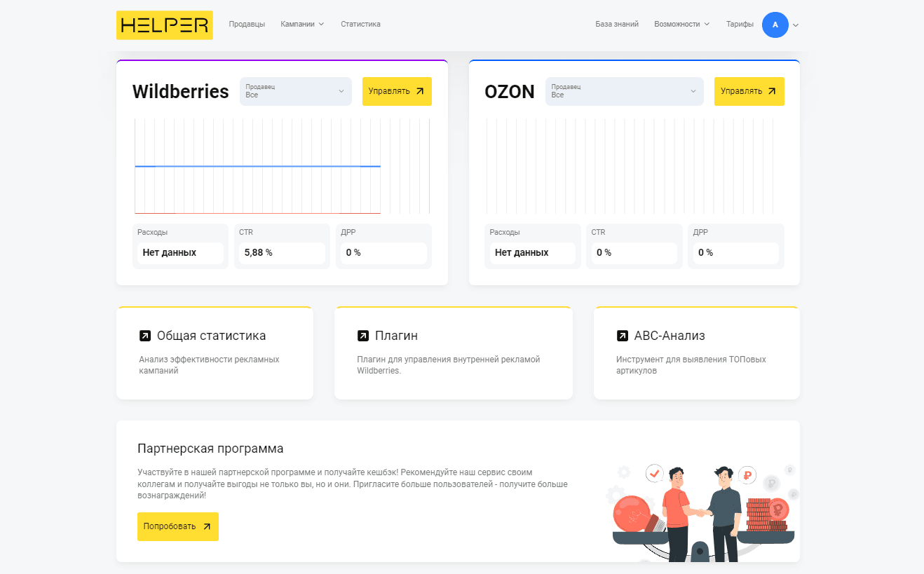Image resolution: width=924 pixels, height=574 pixels.
Task: Click arrow icon beside ABC-Анализ
Action: click(x=623, y=336)
